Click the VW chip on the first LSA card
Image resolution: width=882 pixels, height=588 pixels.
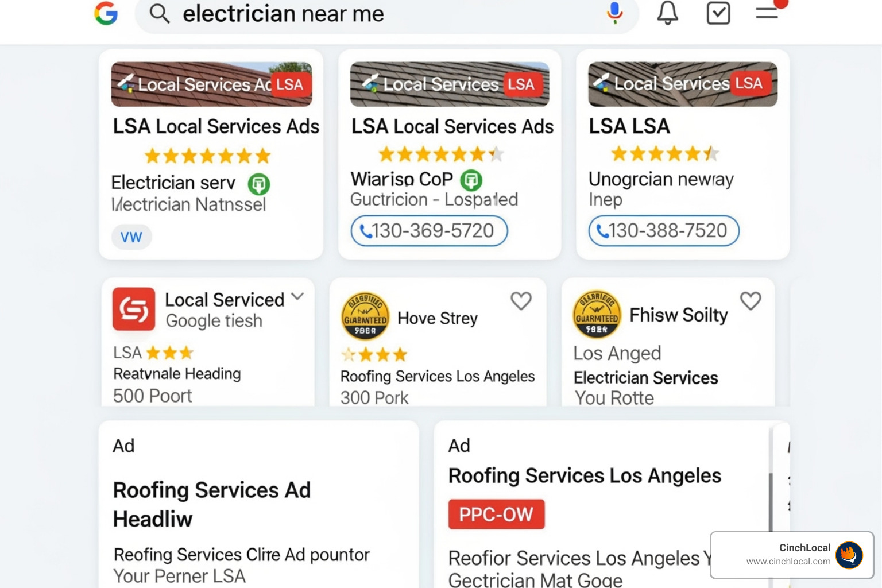tap(131, 237)
